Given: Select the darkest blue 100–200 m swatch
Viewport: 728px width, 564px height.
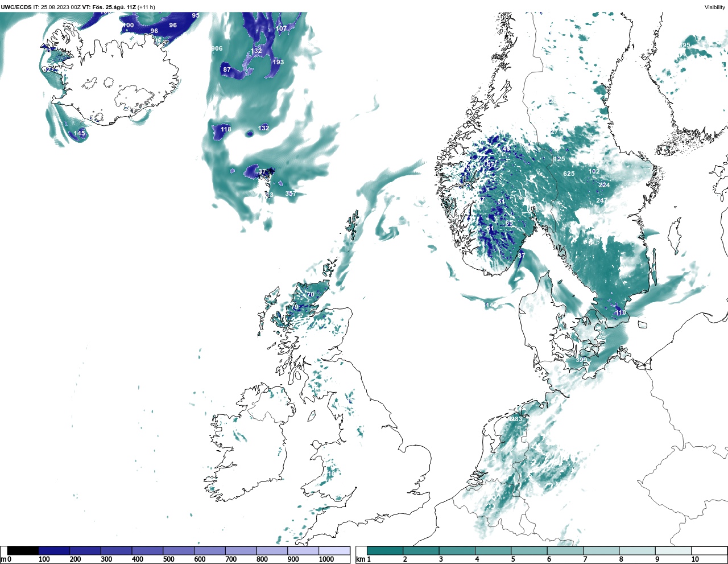Looking at the screenshot, I should pyautogui.click(x=54, y=550).
